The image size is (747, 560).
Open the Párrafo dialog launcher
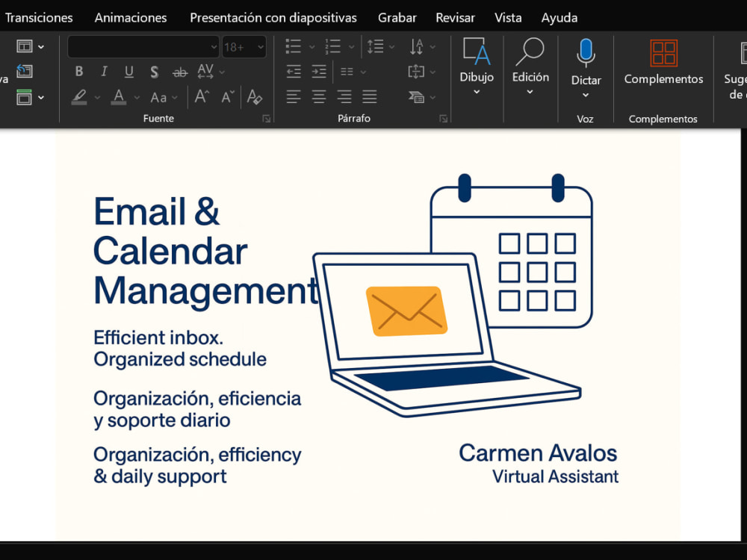444,119
